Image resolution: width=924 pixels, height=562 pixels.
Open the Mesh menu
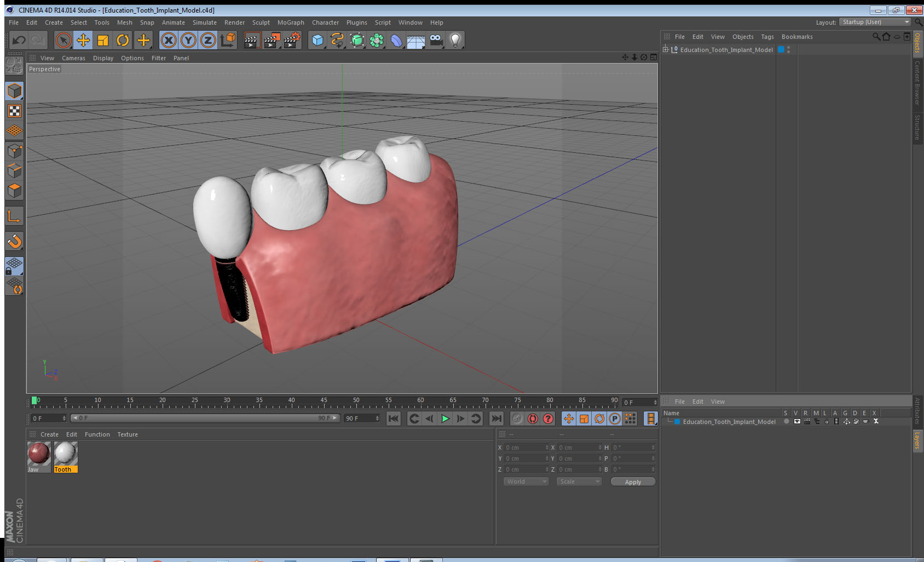pyautogui.click(x=124, y=22)
